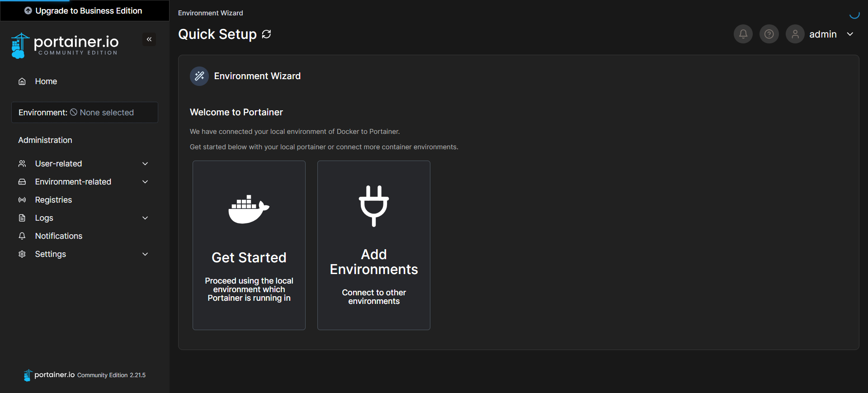Choose the Get Started card title
Image resolution: width=868 pixels, height=393 pixels.
(x=249, y=257)
